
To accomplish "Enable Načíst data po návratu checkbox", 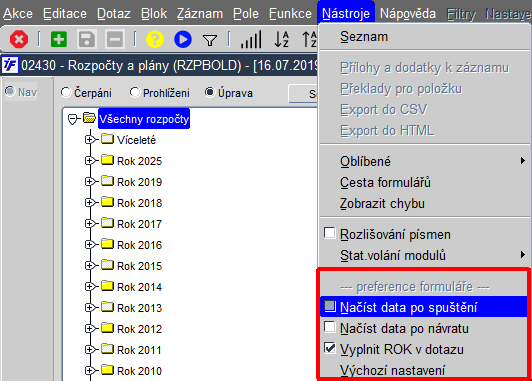I will pyautogui.click(x=329, y=327).
